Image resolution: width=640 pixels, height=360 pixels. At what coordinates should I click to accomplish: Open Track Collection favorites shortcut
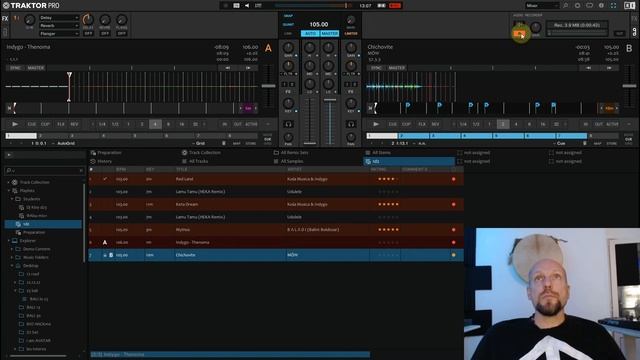click(x=201, y=153)
